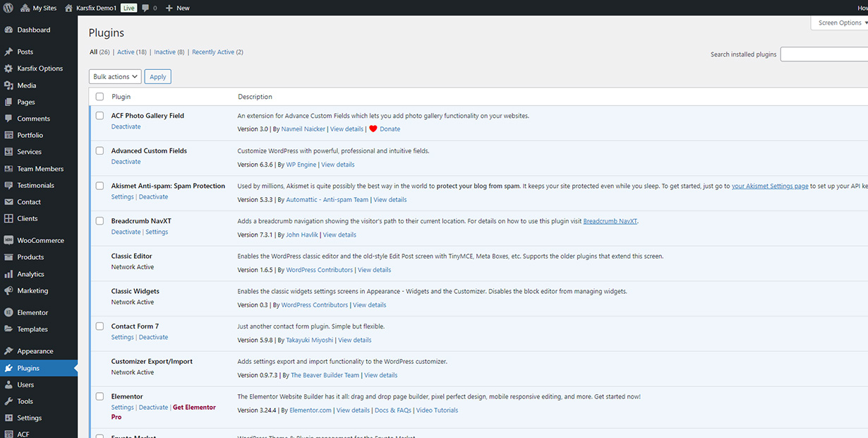The image size is (868, 438).
Task: Deactivate the Advanced Custom Fields plugin
Action: click(x=126, y=162)
